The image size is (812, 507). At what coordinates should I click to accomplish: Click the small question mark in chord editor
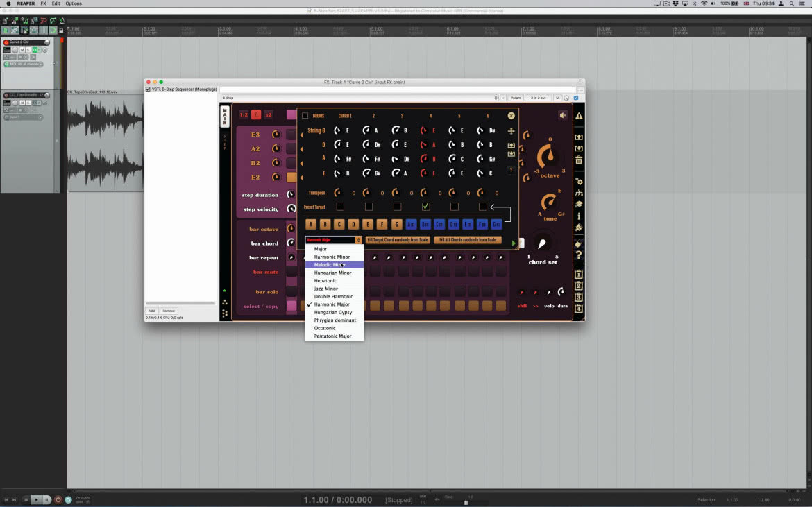tap(511, 170)
